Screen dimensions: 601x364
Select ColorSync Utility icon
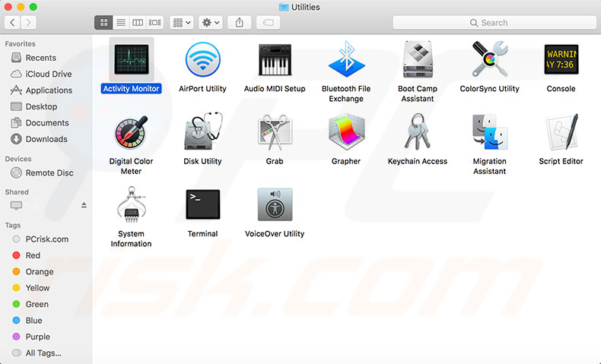point(489,59)
